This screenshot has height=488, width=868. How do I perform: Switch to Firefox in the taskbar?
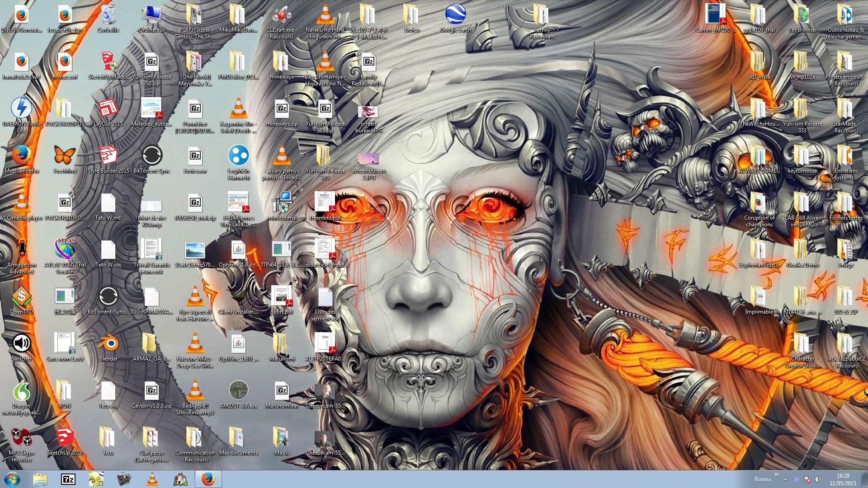(208, 479)
